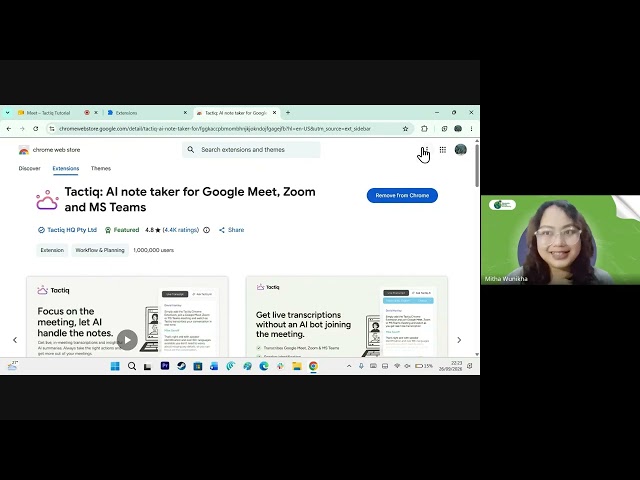Click Search extensions and themes field
The width and height of the screenshot is (640, 480).
[251, 150]
